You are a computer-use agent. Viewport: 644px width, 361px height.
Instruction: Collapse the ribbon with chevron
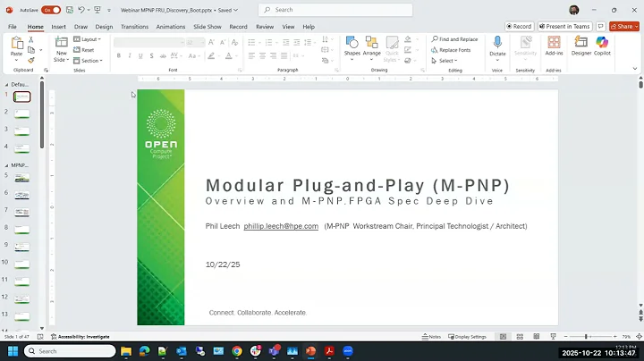(x=635, y=69)
